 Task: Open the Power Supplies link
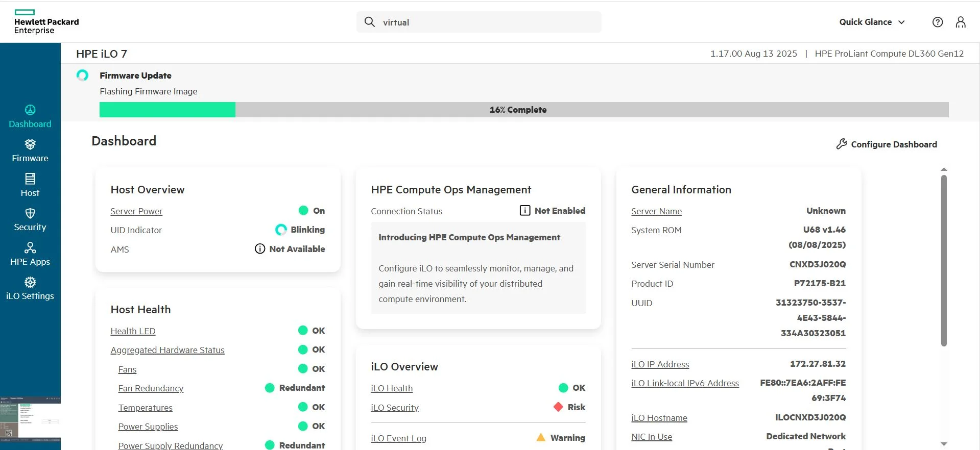(x=148, y=427)
